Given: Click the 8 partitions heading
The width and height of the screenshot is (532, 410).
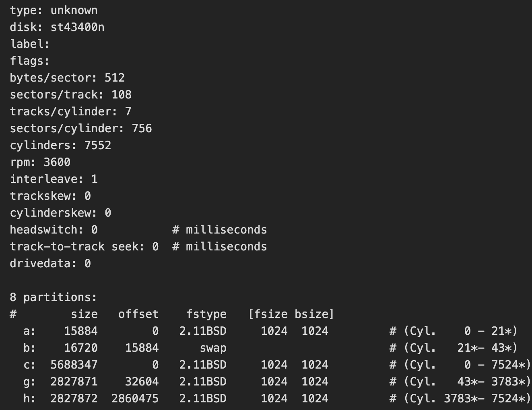Looking at the screenshot, I should point(54,297).
